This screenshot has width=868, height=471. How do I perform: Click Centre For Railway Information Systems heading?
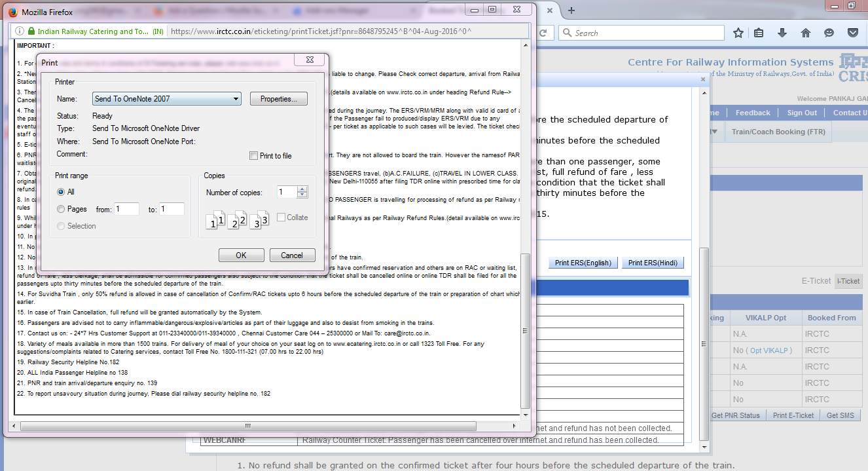tap(731, 62)
